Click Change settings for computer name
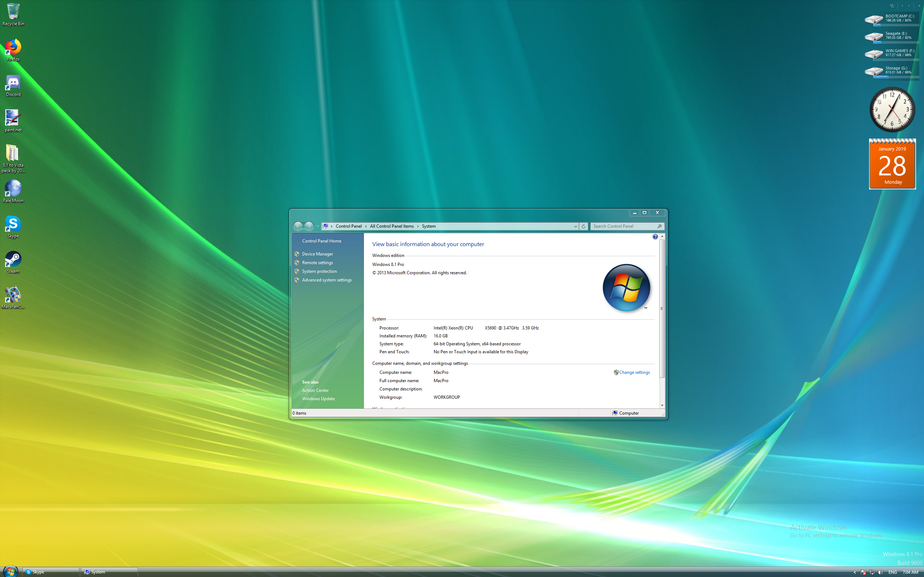The width and height of the screenshot is (924, 577). point(634,372)
